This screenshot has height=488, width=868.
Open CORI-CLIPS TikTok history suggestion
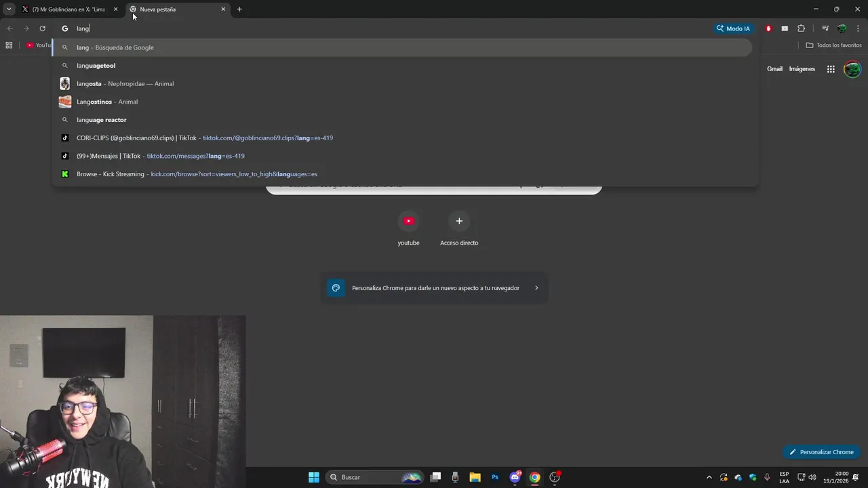click(x=402, y=138)
